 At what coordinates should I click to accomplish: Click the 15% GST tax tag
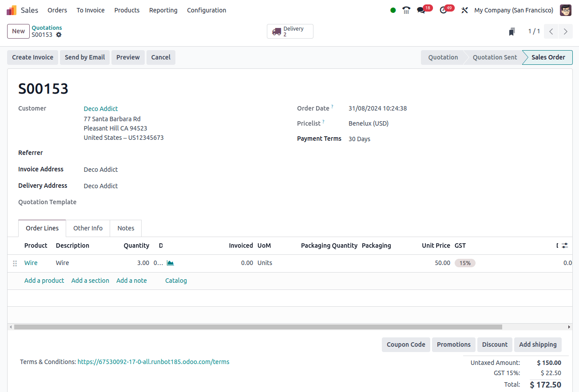click(465, 263)
